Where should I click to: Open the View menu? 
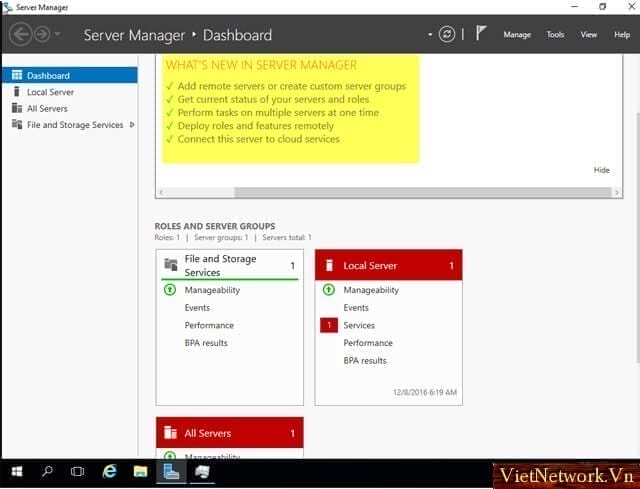coord(589,35)
